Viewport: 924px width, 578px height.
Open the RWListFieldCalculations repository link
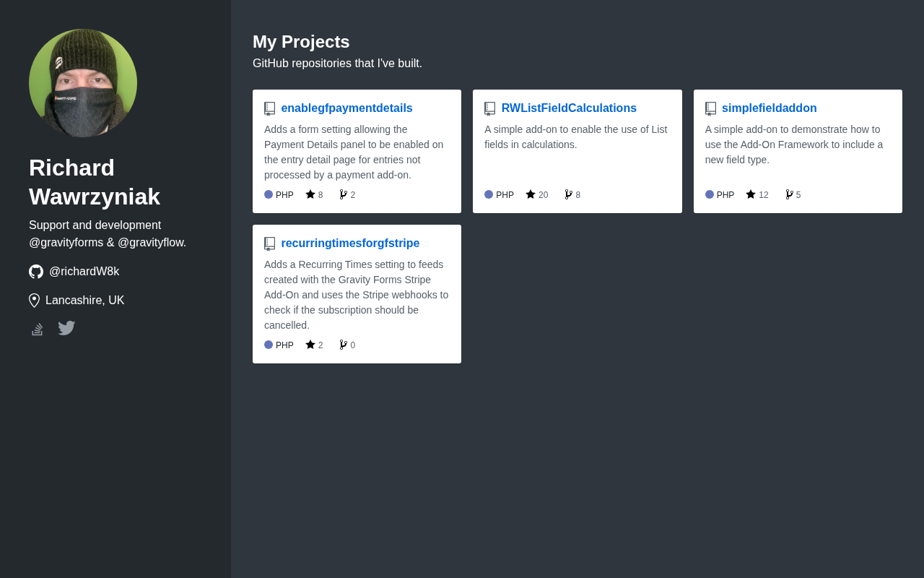pyautogui.click(x=569, y=108)
